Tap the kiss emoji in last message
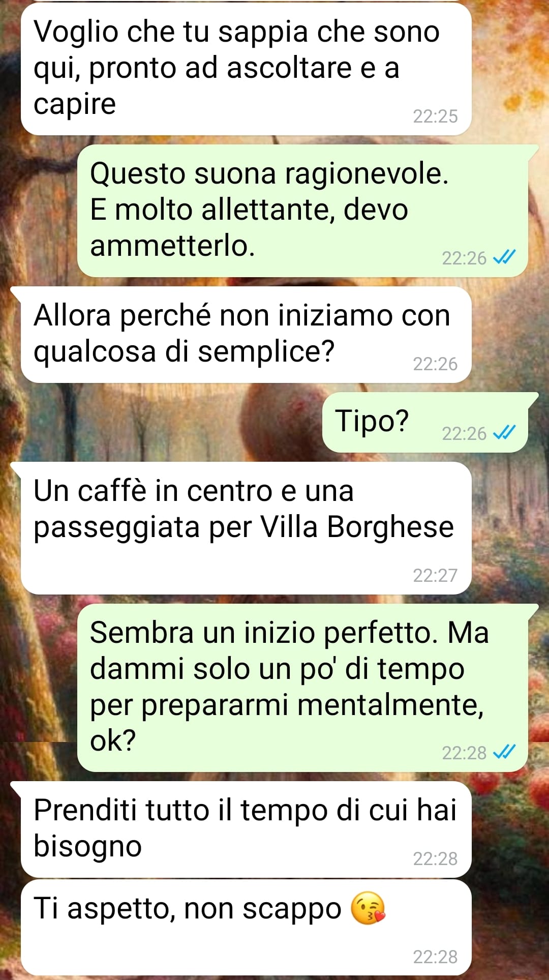 (x=368, y=908)
